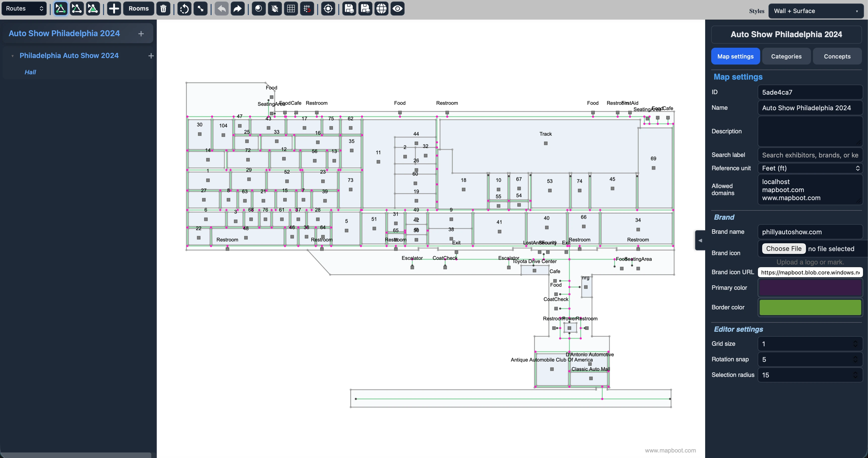Click the redo arrow icon
868x458 pixels.
tap(237, 9)
